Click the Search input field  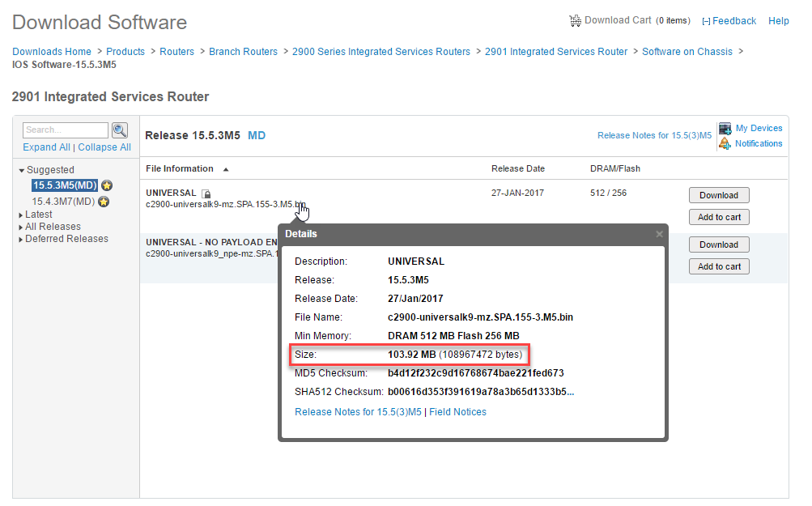click(66, 130)
